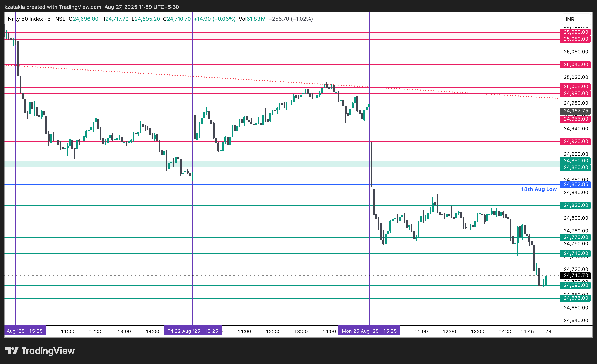Click the 25,090.00 red price label
This screenshot has height=364, width=597.
tap(575, 32)
